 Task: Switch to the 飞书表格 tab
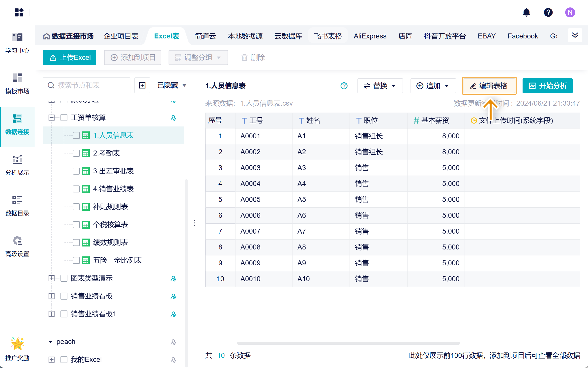[x=328, y=36]
